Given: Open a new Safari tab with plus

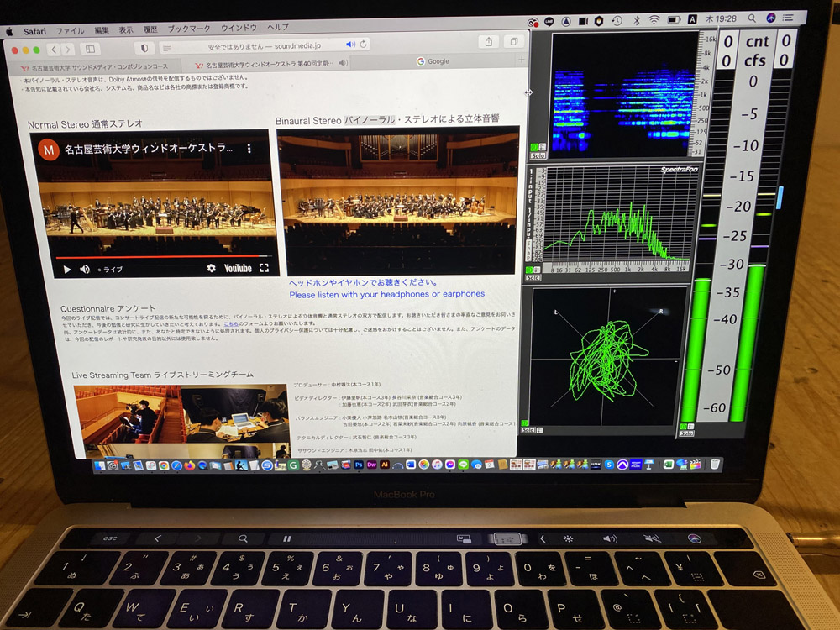Looking at the screenshot, I should pos(521,60).
